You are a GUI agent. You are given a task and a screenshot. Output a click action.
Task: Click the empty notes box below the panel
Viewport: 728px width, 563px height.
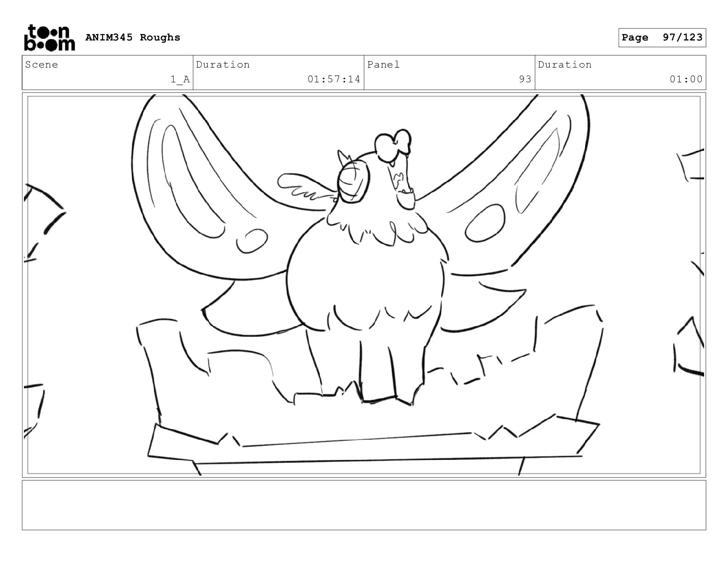364,505
